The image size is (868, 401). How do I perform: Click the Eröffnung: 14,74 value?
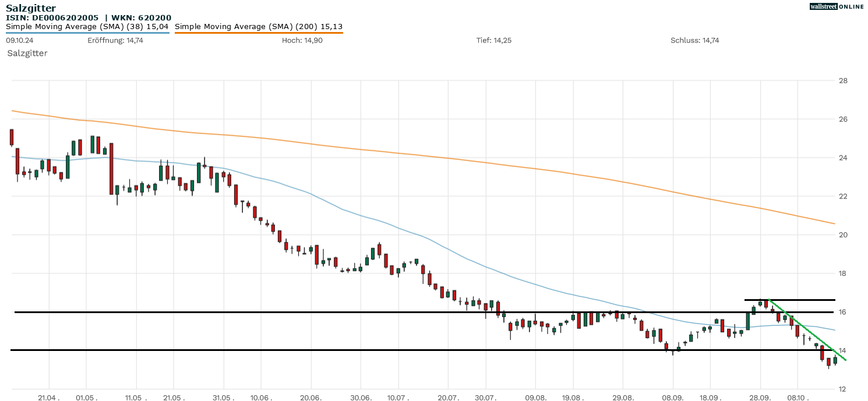point(115,40)
